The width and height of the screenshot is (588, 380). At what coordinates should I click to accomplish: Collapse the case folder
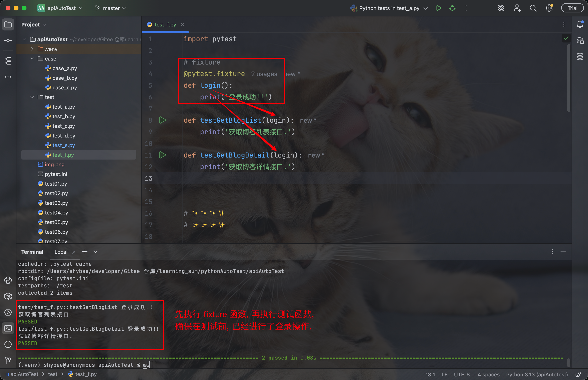32,59
